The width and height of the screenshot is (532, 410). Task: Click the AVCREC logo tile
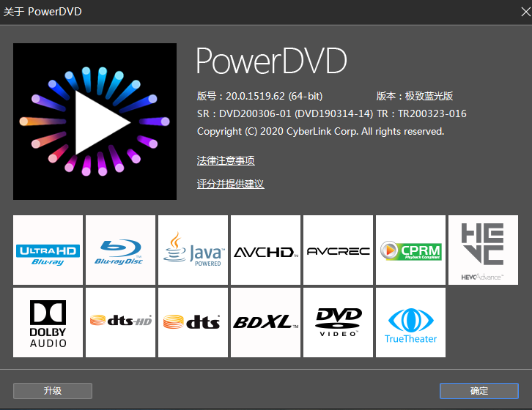pyautogui.click(x=339, y=250)
